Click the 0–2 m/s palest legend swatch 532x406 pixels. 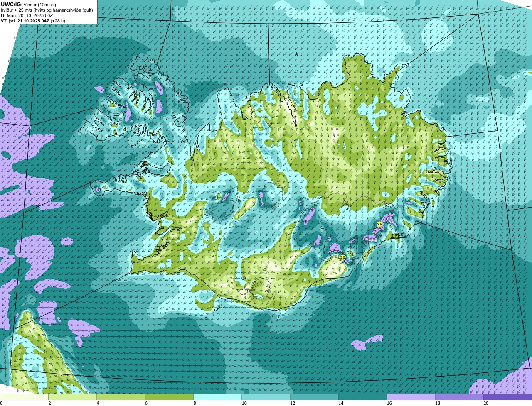[x=25, y=397]
